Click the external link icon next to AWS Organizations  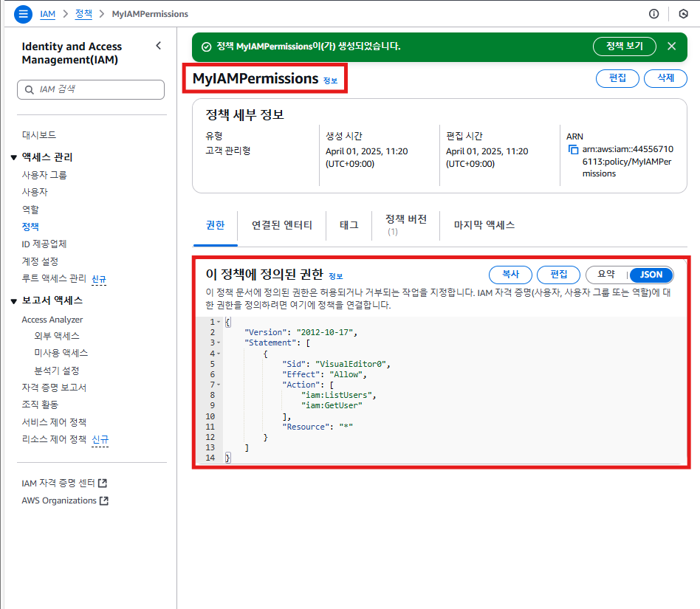coord(104,500)
